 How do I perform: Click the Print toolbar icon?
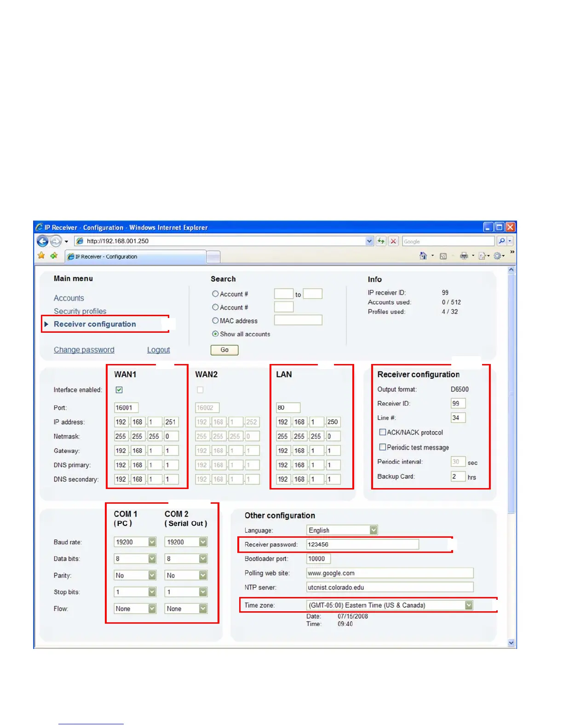pos(464,256)
